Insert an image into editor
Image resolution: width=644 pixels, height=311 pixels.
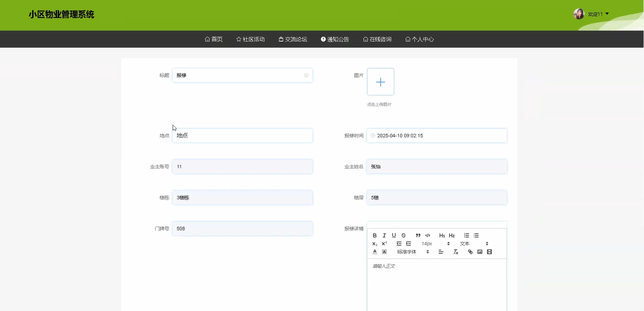tap(480, 252)
